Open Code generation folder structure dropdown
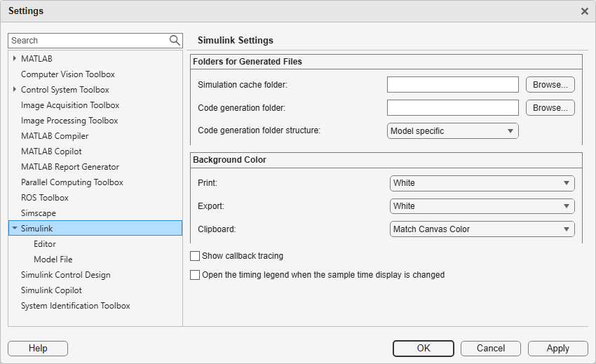The image size is (596, 364). pyautogui.click(x=453, y=131)
